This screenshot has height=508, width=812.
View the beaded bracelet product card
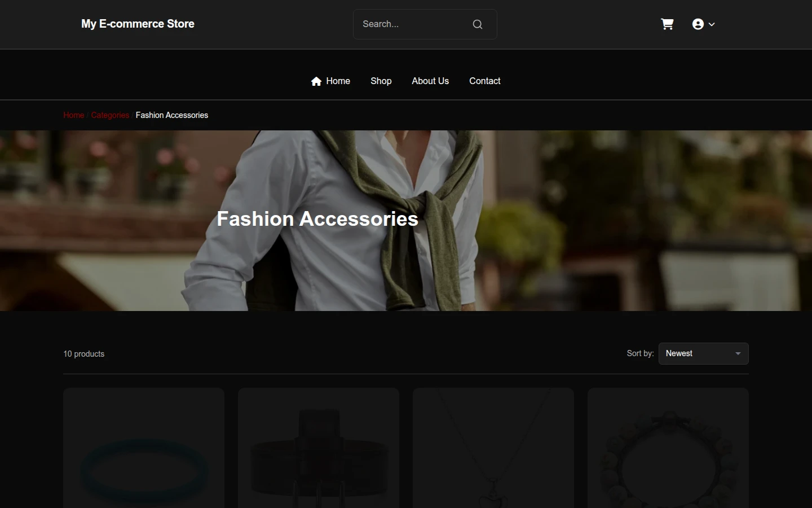668,448
